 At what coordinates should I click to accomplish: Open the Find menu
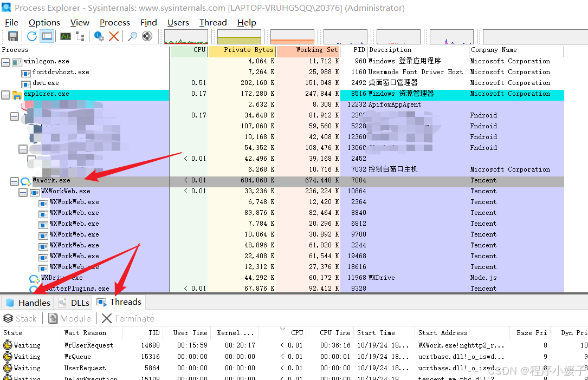coord(148,23)
